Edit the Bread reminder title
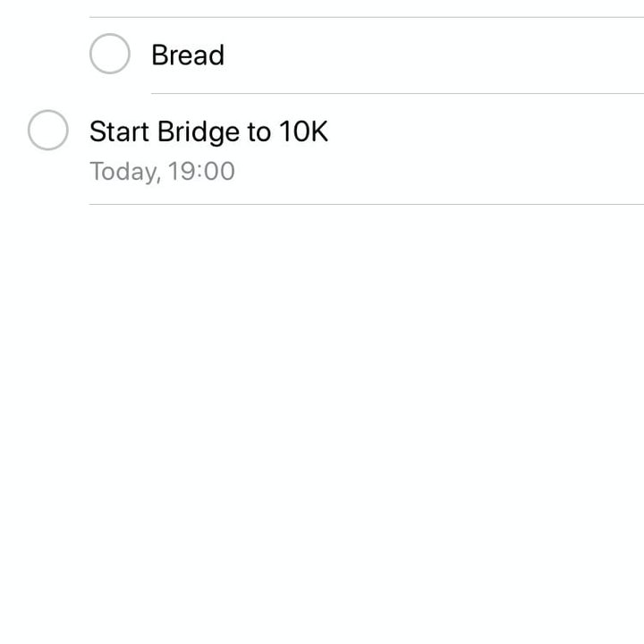The height and width of the screenshot is (644, 644). pos(187,55)
